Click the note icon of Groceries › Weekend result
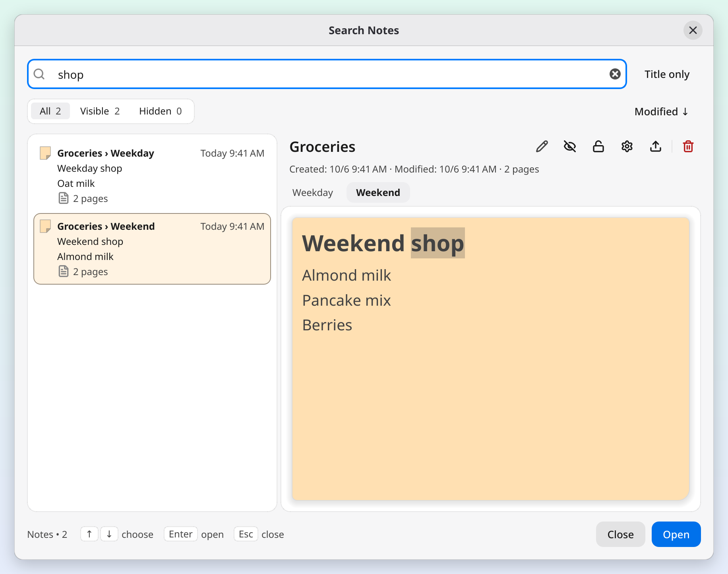The width and height of the screenshot is (728, 574). coord(45,226)
